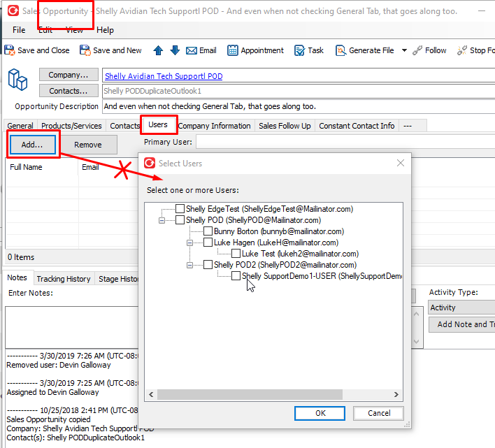Select the Users tab
The image size is (495, 448).
pos(158,124)
